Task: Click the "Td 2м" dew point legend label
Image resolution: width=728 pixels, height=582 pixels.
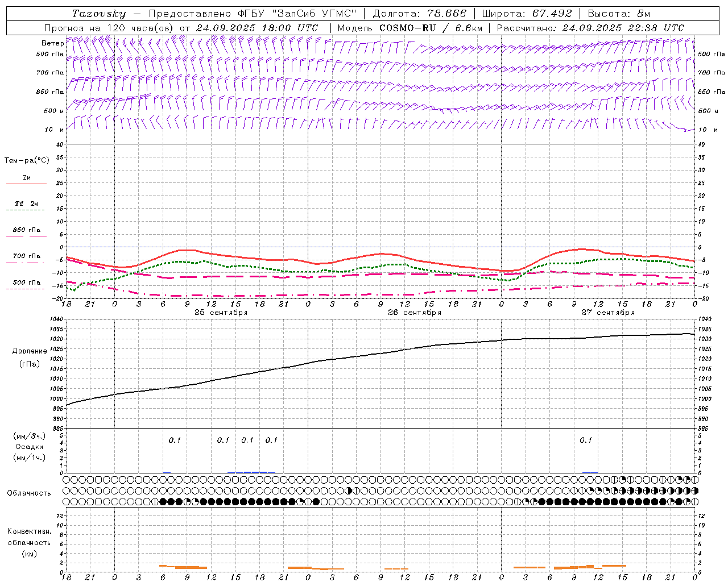Action: [27, 203]
